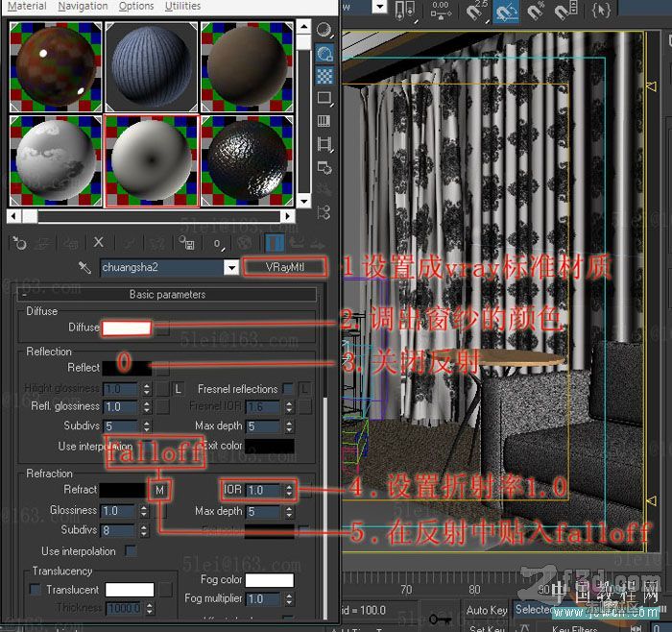Click the Angle Snap magnet icon
This screenshot has height=632, width=672.
pyautogui.click(x=507, y=12)
